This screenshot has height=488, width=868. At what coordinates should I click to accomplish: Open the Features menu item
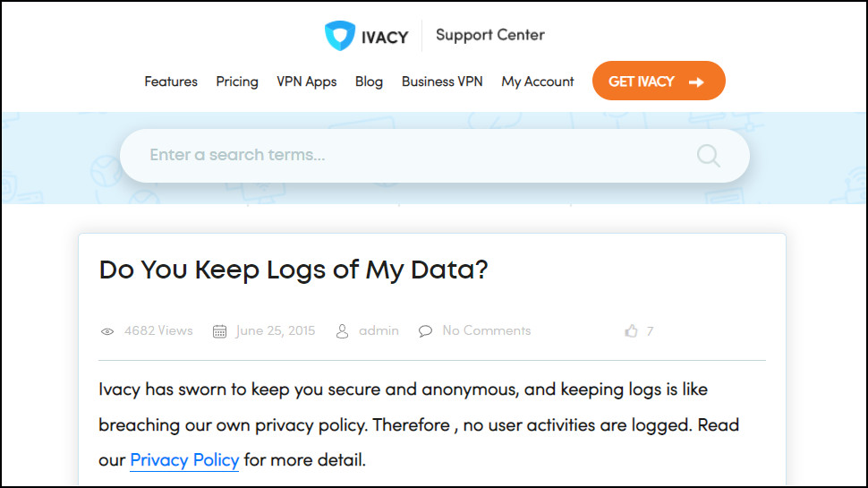pyautogui.click(x=171, y=81)
